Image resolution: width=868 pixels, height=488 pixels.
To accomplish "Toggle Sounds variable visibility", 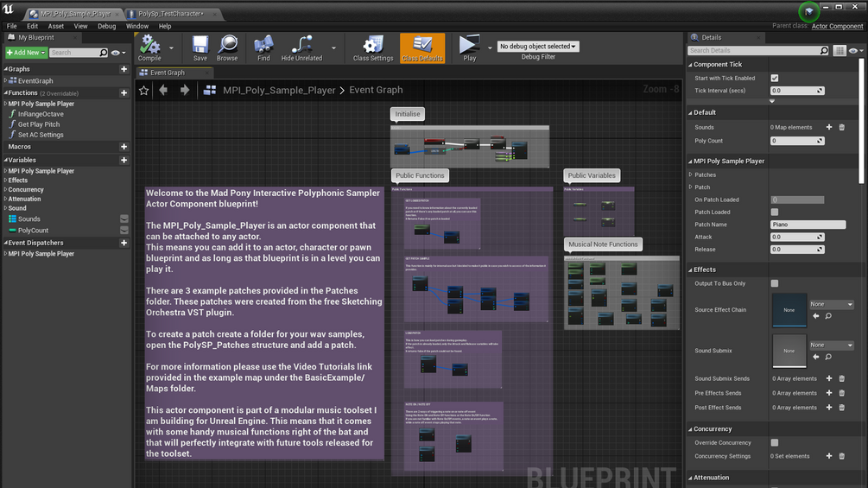I will (x=124, y=219).
